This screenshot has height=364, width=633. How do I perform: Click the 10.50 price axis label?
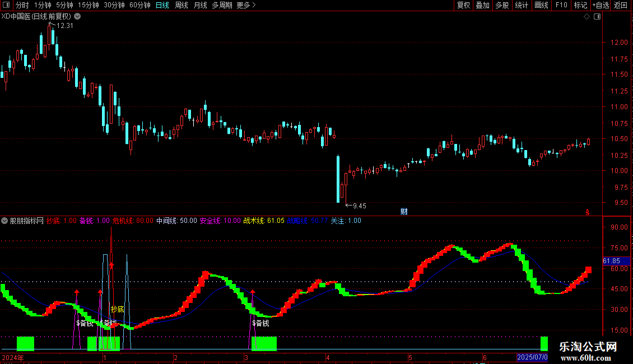619,139
